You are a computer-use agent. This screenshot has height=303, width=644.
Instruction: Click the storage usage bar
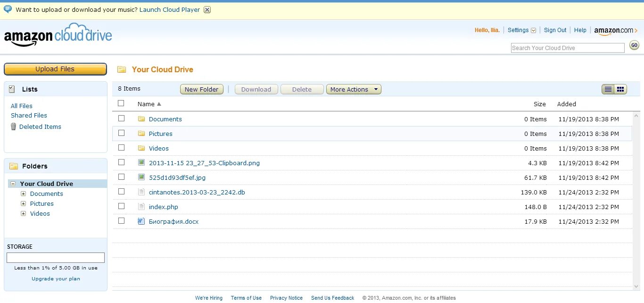[x=56, y=258]
